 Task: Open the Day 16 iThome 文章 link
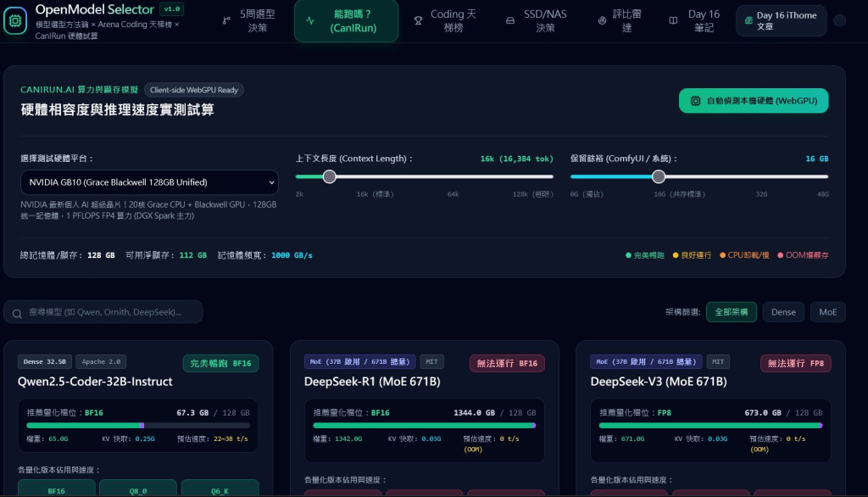[781, 21]
